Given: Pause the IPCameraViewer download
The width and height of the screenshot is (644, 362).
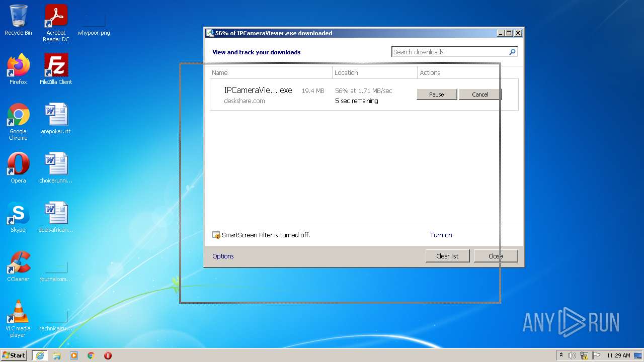Looking at the screenshot, I should tap(437, 95).
